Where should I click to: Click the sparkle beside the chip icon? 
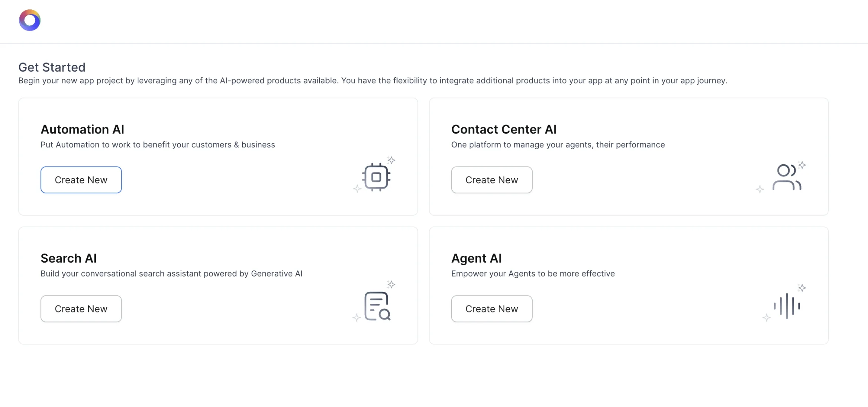(x=391, y=161)
